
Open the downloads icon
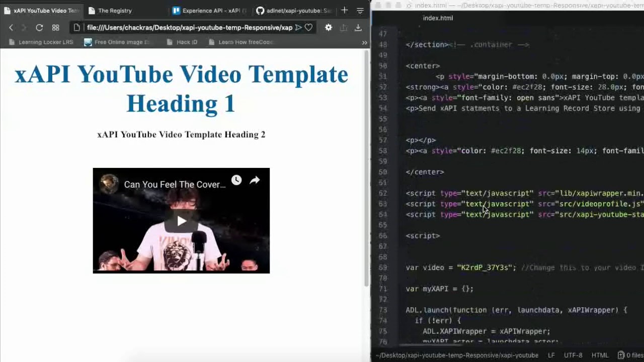pos(358,28)
